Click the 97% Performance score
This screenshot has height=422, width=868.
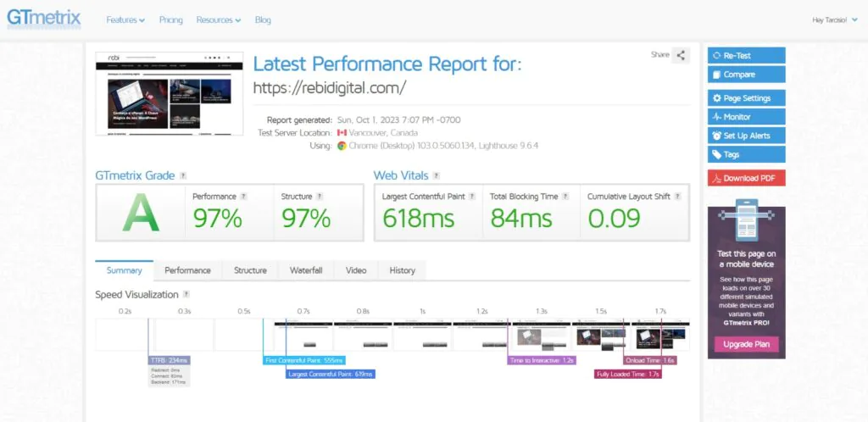tap(218, 218)
